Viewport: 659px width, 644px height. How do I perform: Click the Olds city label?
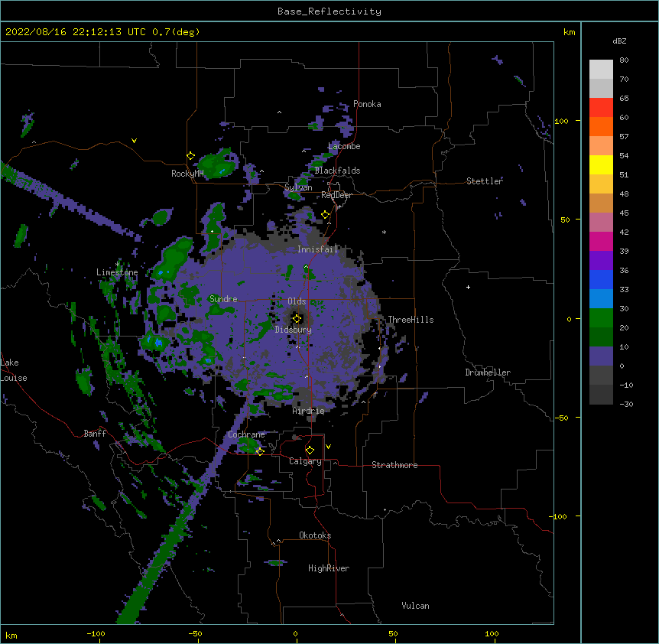[x=297, y=301]
